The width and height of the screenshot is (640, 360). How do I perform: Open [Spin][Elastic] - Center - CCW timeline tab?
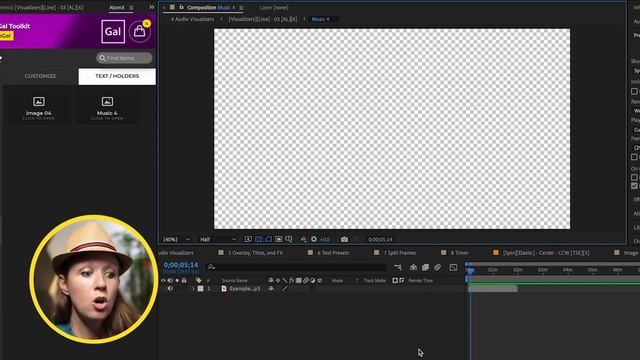[x=546, y=253]
